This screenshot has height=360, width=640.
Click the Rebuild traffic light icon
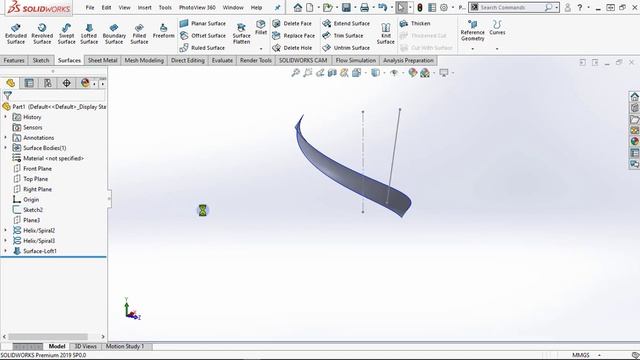(x=420, y=7)
